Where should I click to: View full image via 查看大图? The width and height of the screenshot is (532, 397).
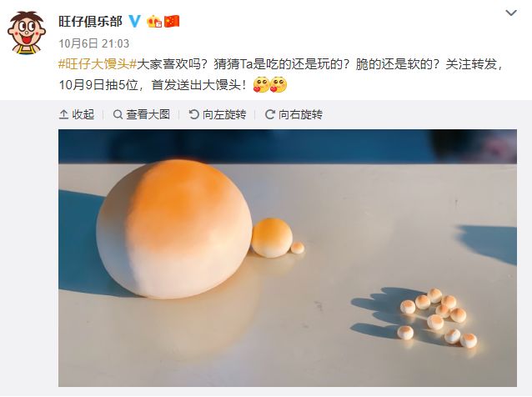(142, 115)
